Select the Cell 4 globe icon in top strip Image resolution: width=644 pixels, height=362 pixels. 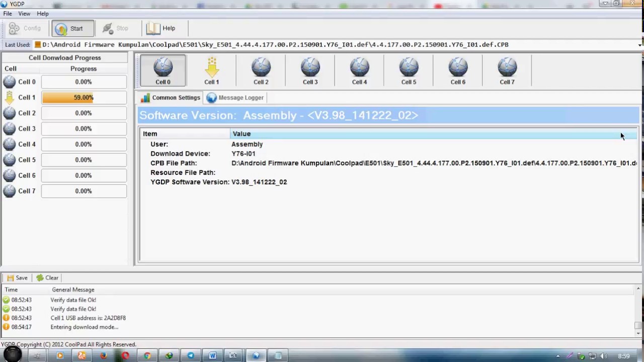coord(360,70)
